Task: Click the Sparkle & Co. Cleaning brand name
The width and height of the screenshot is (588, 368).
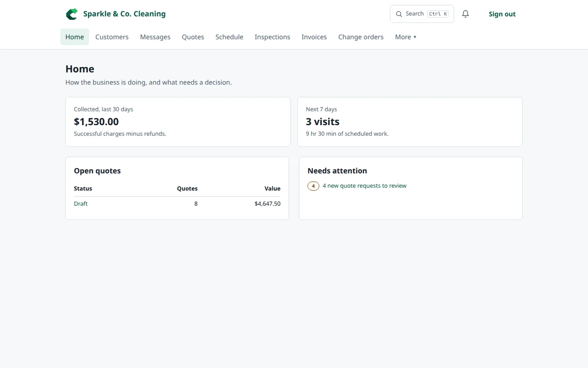Action: [124, 14]
